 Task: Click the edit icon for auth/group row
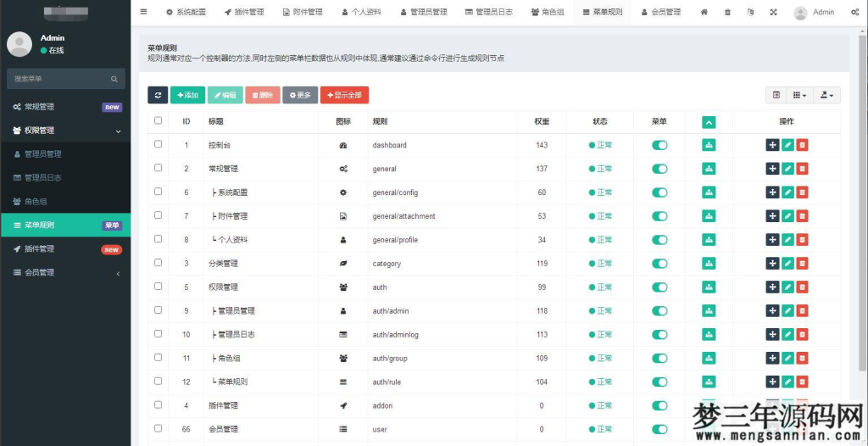coord(787,358)
